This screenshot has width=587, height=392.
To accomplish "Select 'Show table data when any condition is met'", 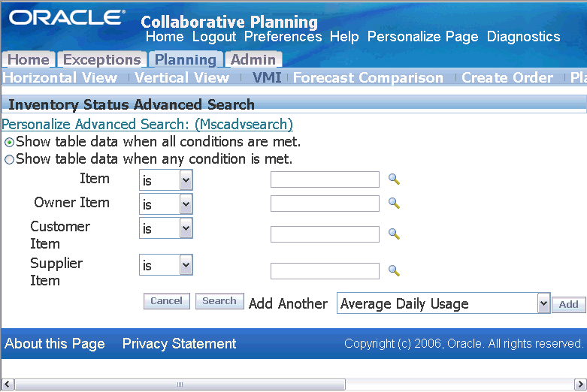I will (9, 160).
